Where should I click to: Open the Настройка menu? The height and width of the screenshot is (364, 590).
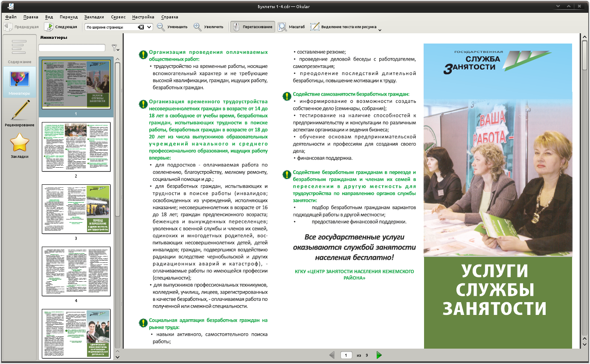click(x=143, y=17)
